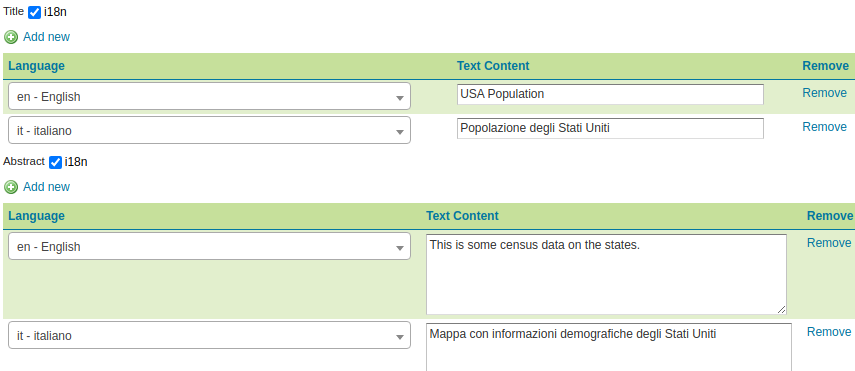This screenshot has height=371, width=855.
Task: Click the Title table Language column header
Action: click(36, 66)
